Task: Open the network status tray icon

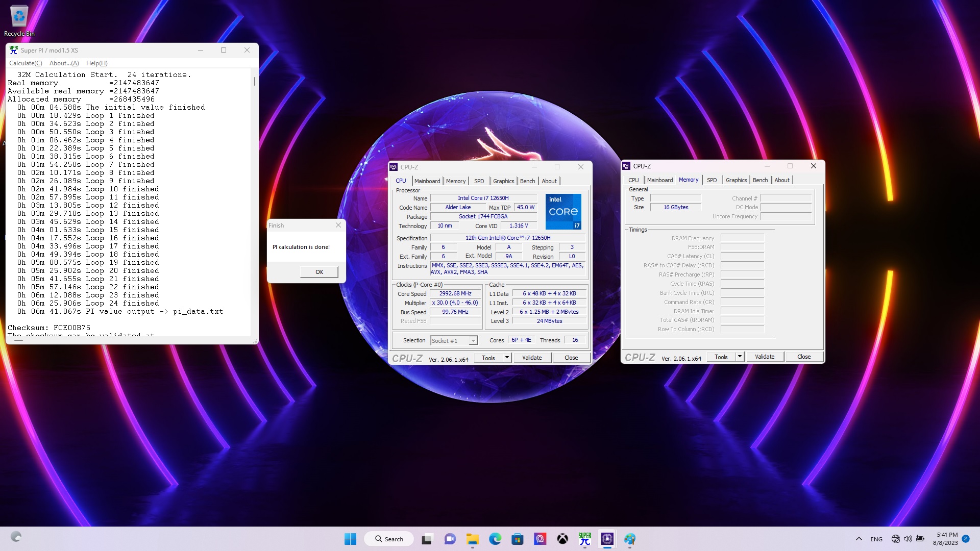Action: (895, 539)
